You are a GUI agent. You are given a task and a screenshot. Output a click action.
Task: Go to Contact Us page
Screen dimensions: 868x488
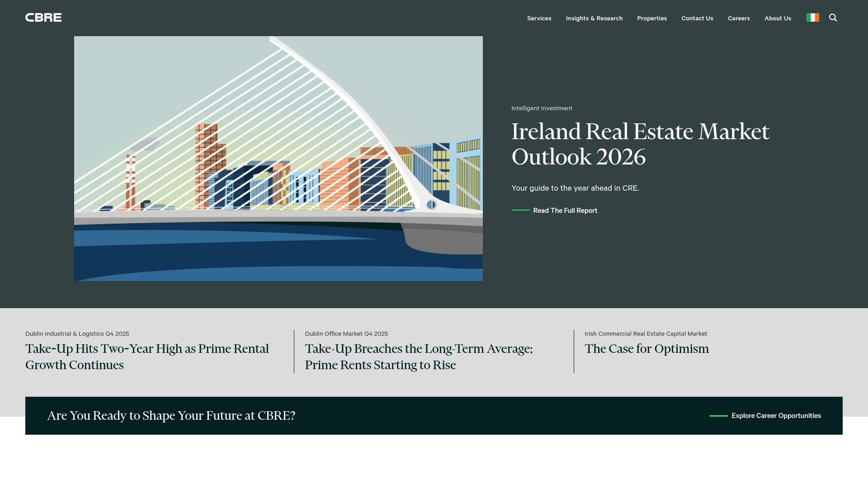pyautogui.click(x=697, y=19)
